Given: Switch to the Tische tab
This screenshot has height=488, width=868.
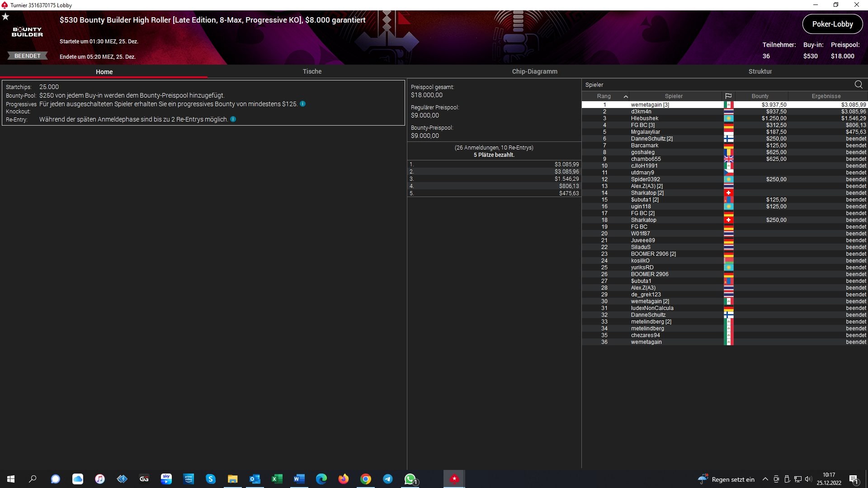Looking at the screenshot, I should click(x=312, y=71).
